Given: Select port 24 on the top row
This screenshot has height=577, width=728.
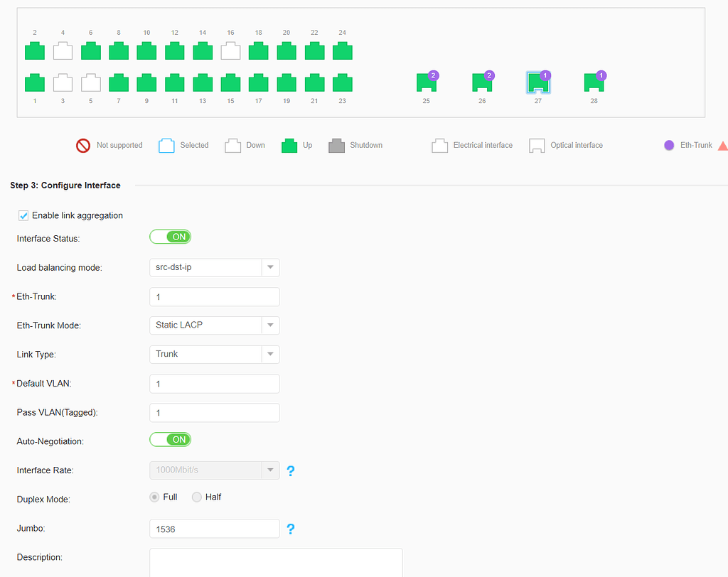Looking at the screenshot, I should pos(342,50).
